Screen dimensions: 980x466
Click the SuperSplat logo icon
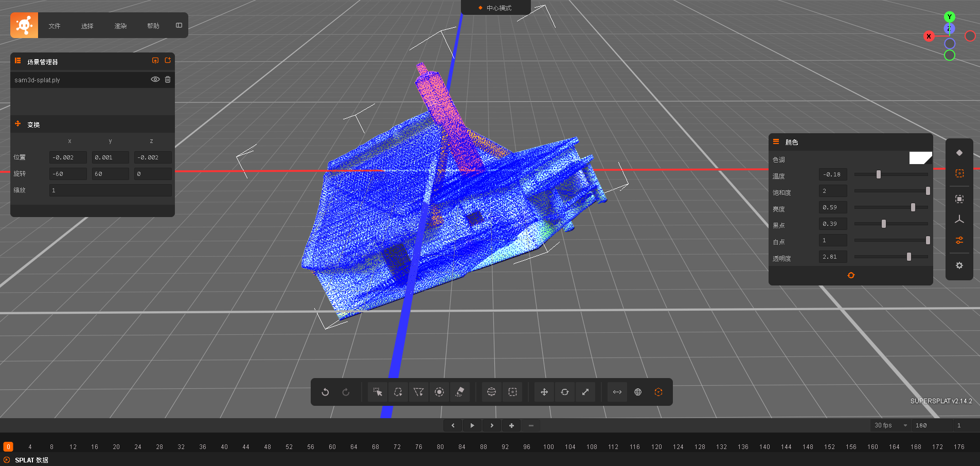pos(24,25)
